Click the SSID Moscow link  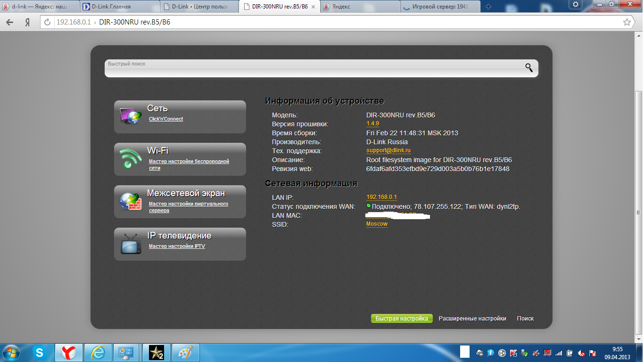click(377, 224)
